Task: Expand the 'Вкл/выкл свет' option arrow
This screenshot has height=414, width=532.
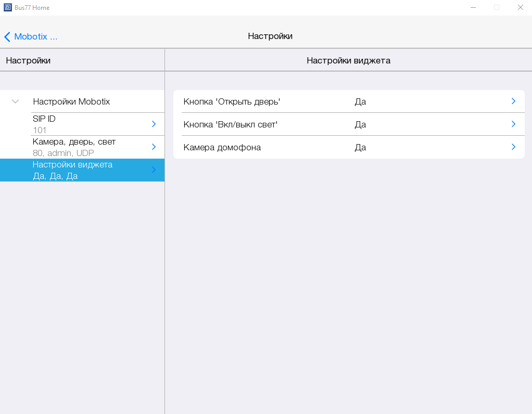Action: pos(513,124)
